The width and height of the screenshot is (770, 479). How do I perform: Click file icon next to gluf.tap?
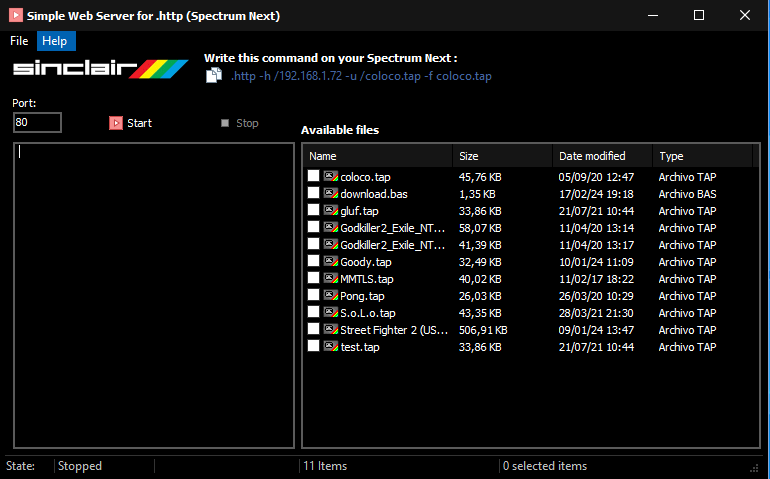click(x=331, y=210)
